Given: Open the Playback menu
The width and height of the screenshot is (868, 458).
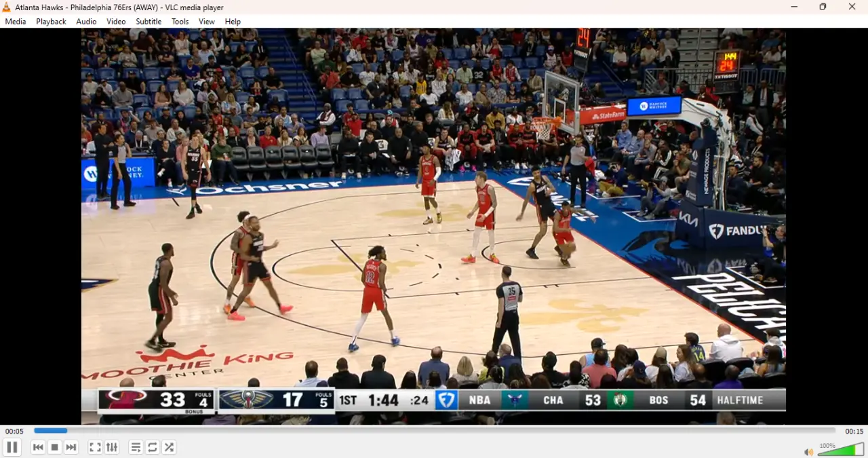Looking at the screenshot, I should [51, 22].
